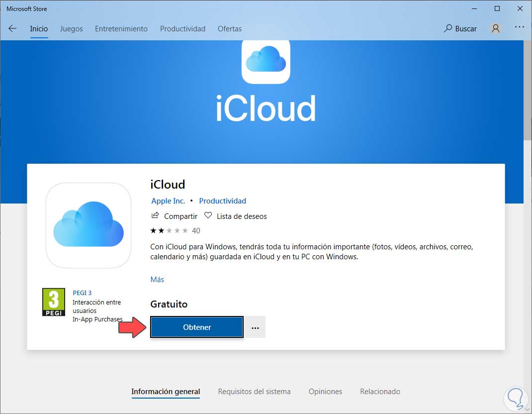Image resolution: width=532 pixels, height=414 pixels.
Task: Click the Obtener button
Action: pos(197,327)
